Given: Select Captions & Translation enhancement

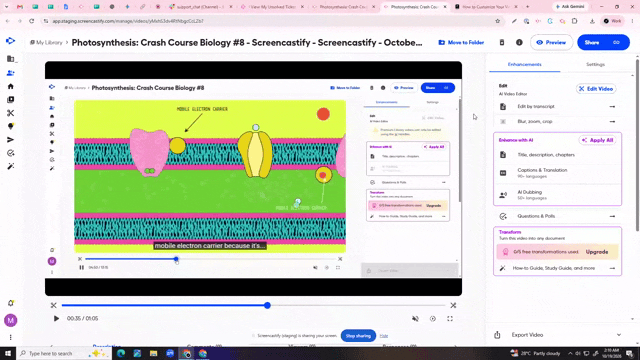Looking at the screenshot, I should [557, 173].
